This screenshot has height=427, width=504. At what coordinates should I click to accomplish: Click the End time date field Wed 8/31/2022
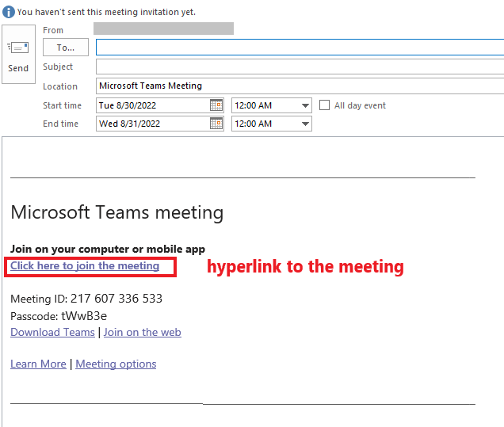click(153, 124)
